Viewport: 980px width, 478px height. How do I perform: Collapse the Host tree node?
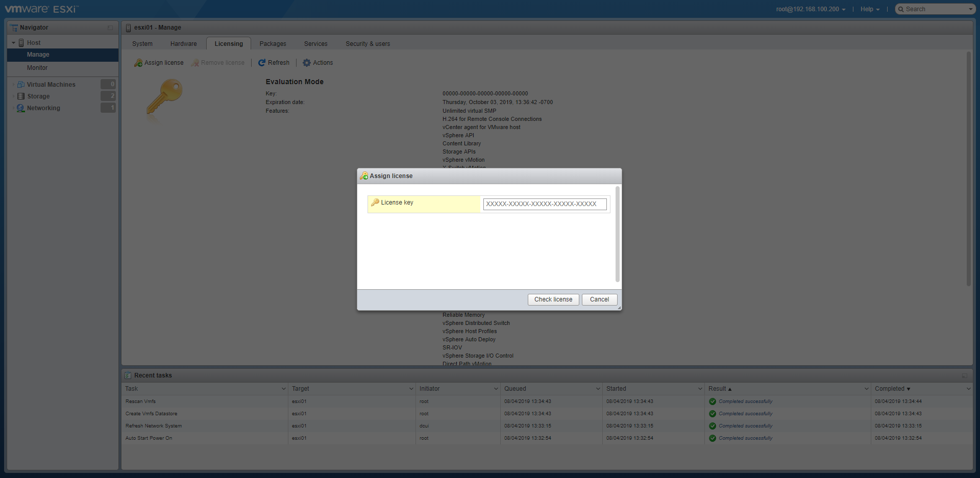click(x=13, y=43)
